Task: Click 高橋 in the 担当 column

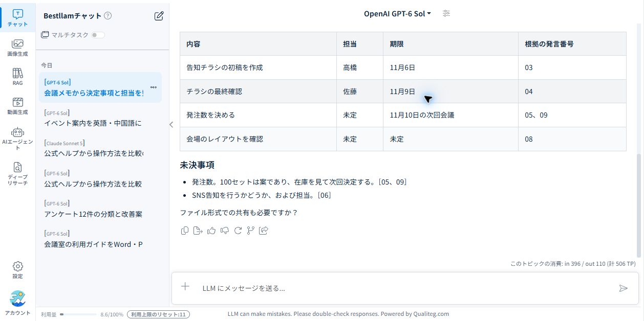Action: pos(360,67)
